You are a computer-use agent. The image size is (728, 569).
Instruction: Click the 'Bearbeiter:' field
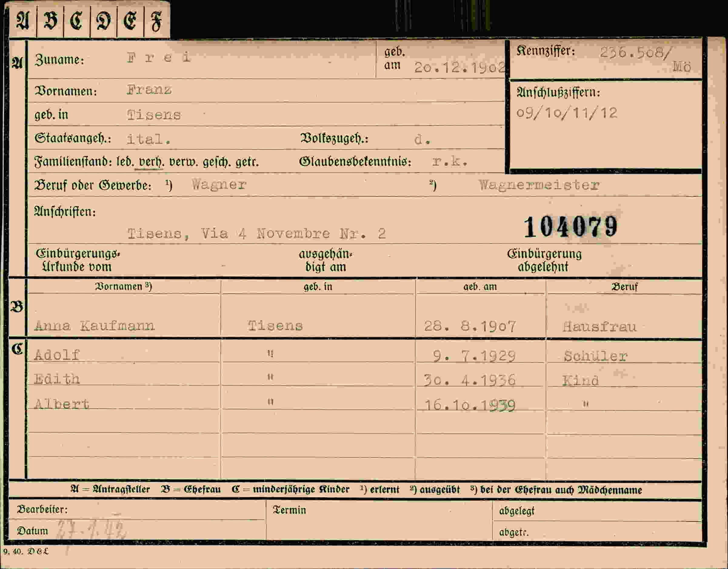pos(137,510)
